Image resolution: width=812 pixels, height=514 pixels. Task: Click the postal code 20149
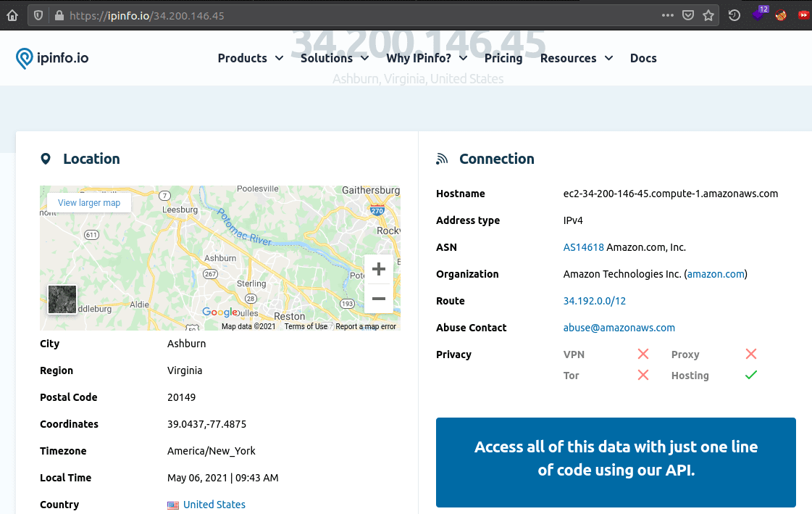(x=181, y=397)
